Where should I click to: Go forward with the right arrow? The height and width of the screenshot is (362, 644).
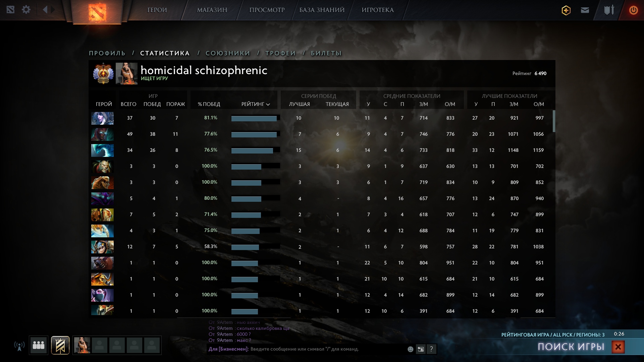(53, 10)
